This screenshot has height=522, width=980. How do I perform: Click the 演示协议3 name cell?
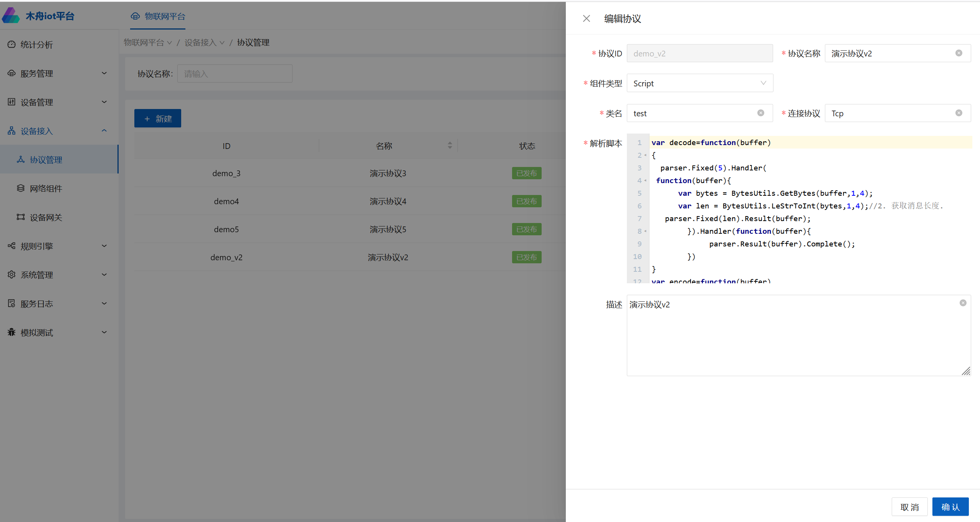(x=388, y=173)
